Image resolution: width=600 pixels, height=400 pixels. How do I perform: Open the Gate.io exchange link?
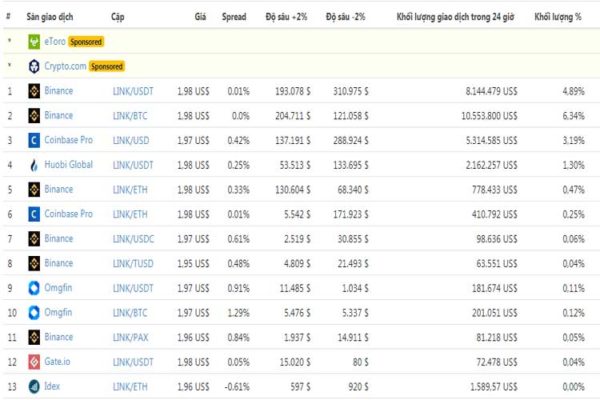[57, 361]
